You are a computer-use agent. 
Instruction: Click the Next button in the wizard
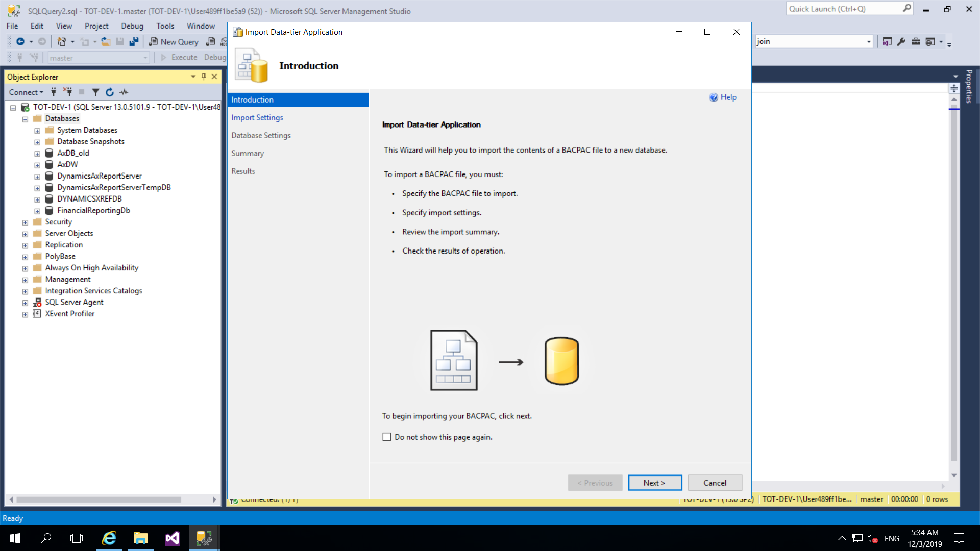click(655, 483)
